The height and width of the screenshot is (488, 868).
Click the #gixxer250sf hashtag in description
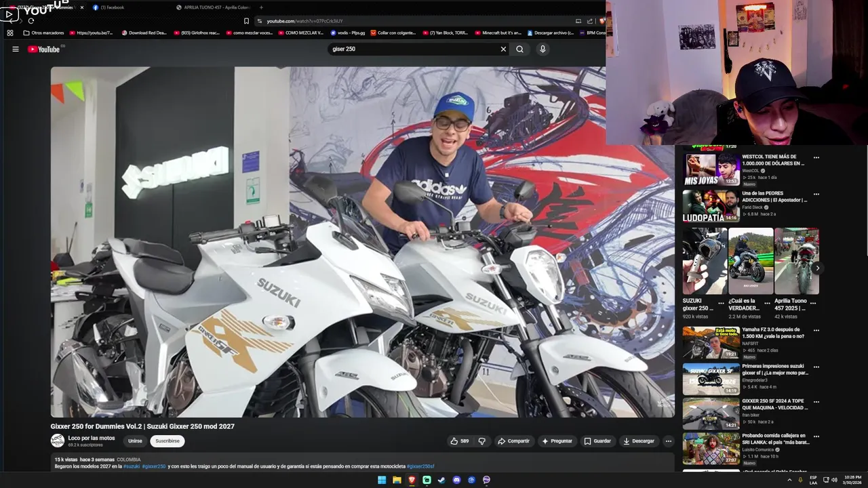point(420,466)
